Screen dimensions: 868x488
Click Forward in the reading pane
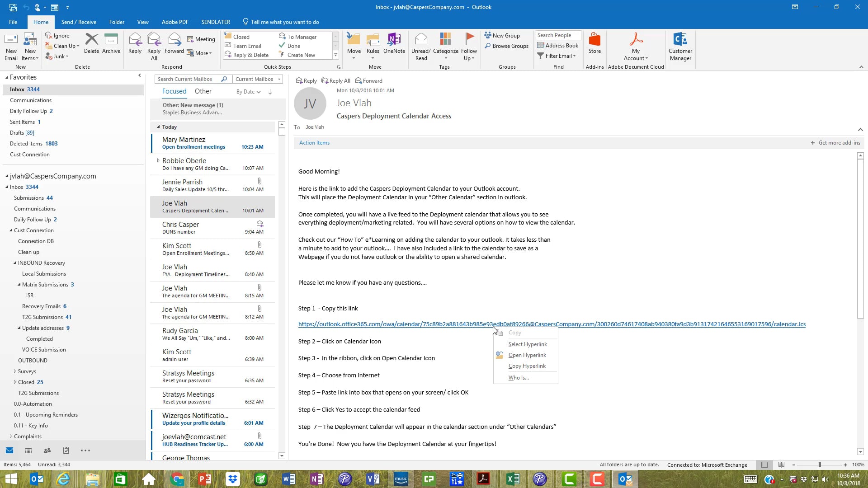click(x=368, y=81)
